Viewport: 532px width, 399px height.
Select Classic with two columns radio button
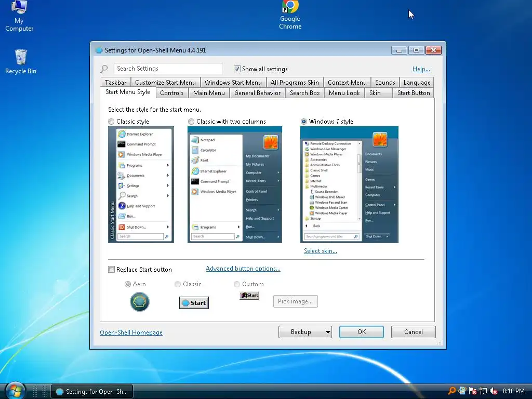click(191, 122)
